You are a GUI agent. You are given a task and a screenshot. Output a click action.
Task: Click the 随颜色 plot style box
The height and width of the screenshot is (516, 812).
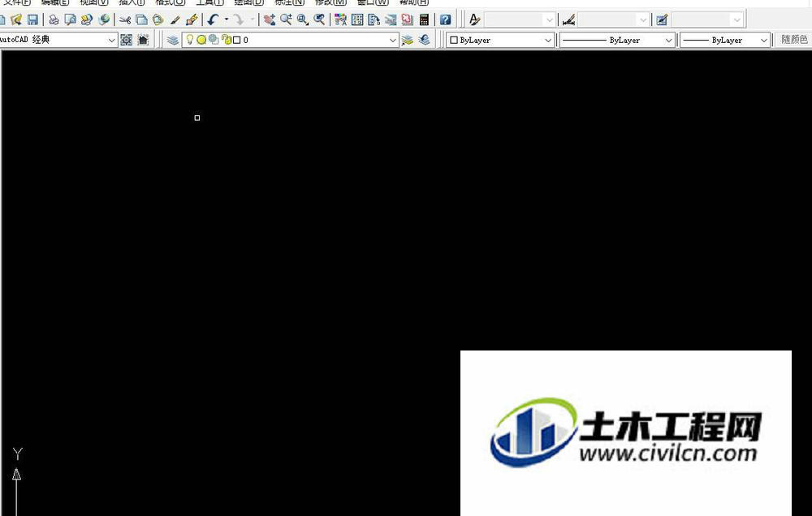(793, 39)
